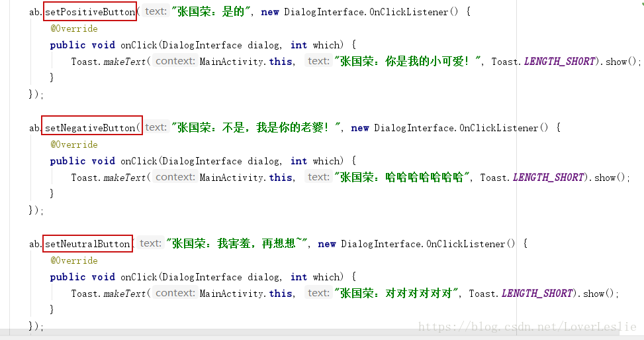The height and width of the screenshot is (340, 644).
Task: Select the string "张国荣：我害羞，再想想~"
Action: 237,243
